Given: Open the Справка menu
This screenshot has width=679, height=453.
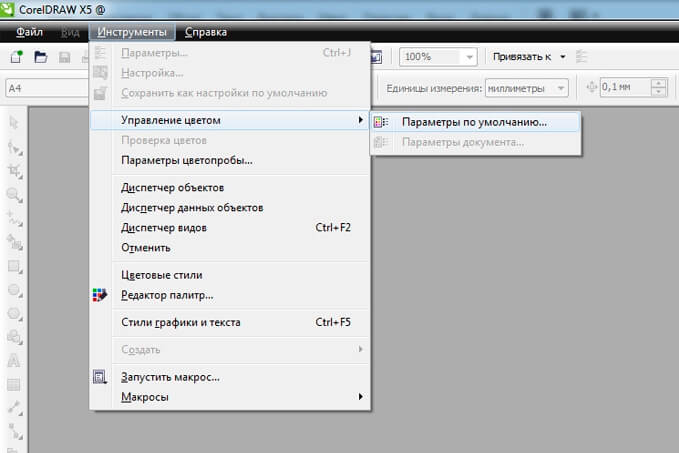Looking at the screenshot, I should [205, 32].
